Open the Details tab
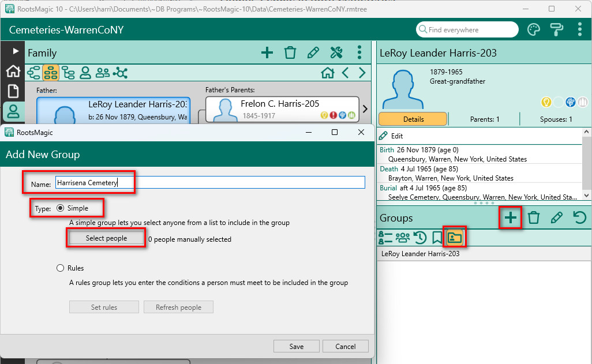The height and width of the screenshot is (364, 592). [413, 119]
